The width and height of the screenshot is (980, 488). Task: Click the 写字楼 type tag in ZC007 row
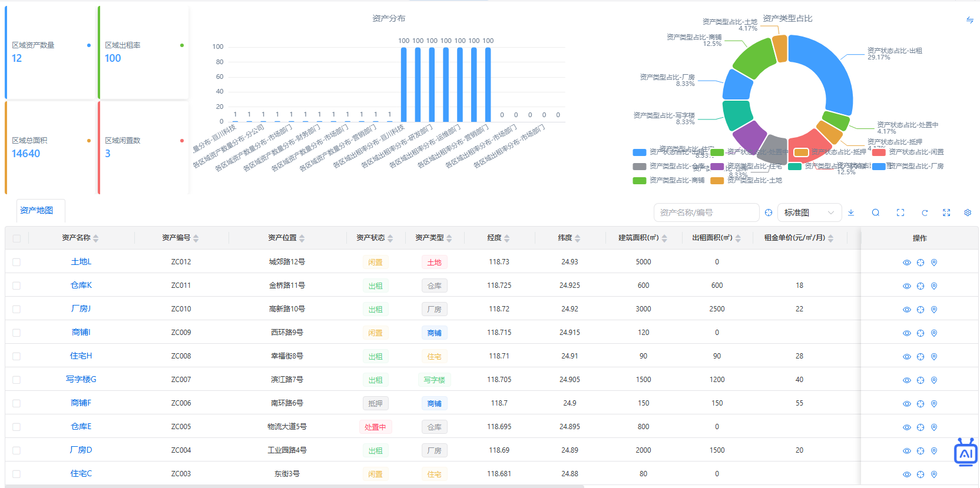click(434, 380)
